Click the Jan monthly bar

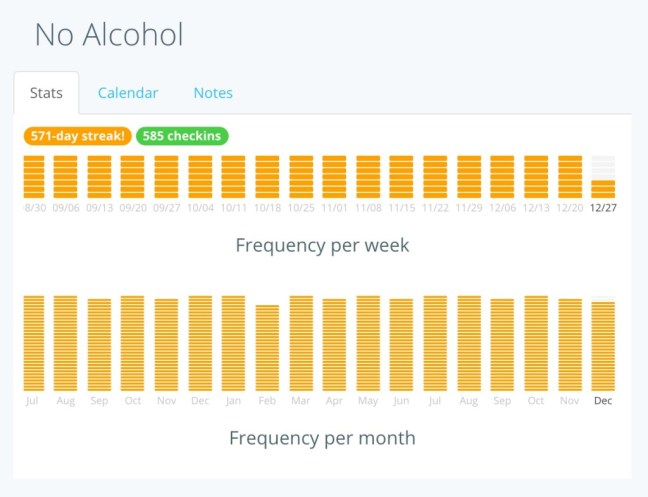click(x=233, y=343)
